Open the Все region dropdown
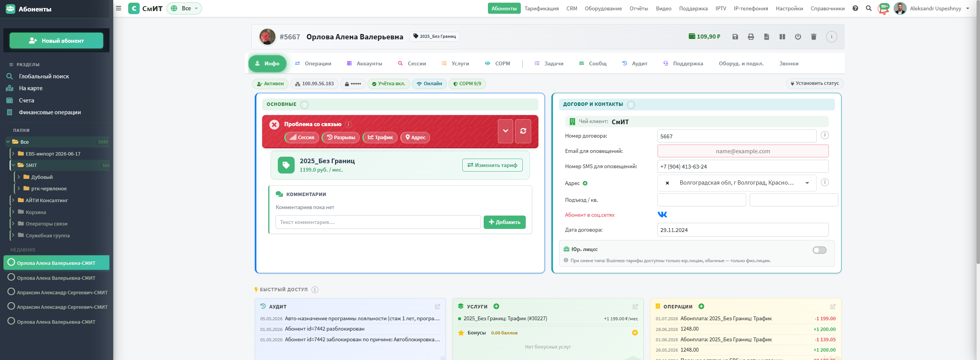The image size is (980, 360). (x=184, y=8)
